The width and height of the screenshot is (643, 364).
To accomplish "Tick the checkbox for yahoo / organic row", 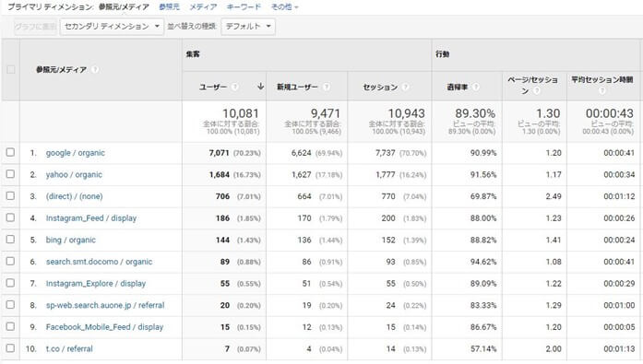I will (10, 174).
